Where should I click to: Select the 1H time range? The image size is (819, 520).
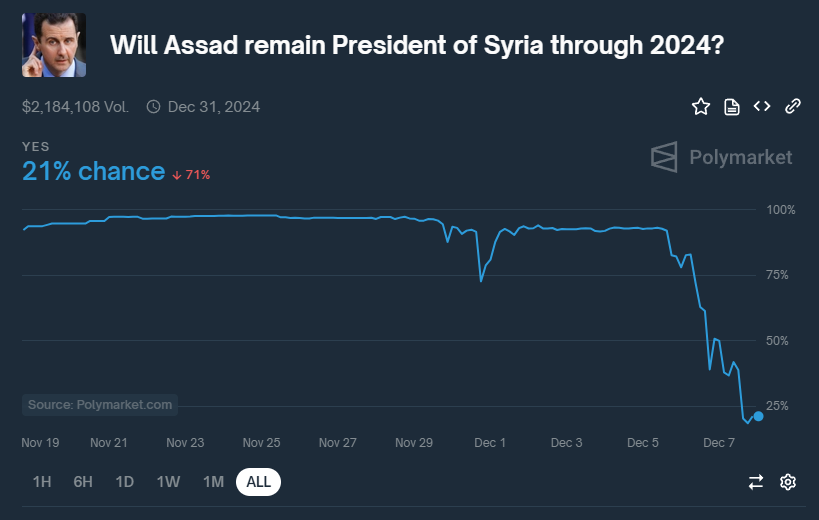tap(42, 482)
